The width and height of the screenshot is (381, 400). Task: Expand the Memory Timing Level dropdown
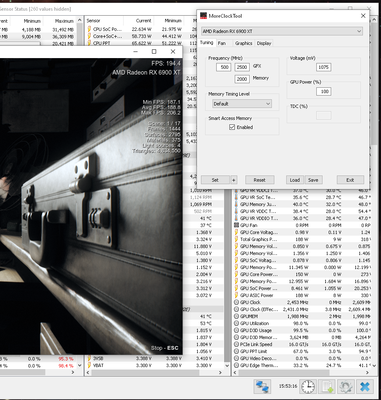pyautogui.click(x=242, y=104)
